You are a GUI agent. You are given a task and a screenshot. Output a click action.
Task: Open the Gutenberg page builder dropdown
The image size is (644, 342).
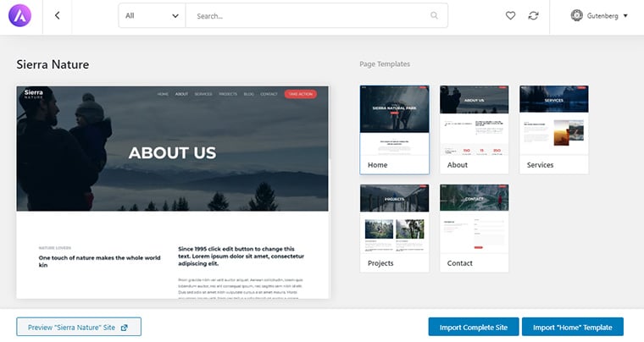599,15
